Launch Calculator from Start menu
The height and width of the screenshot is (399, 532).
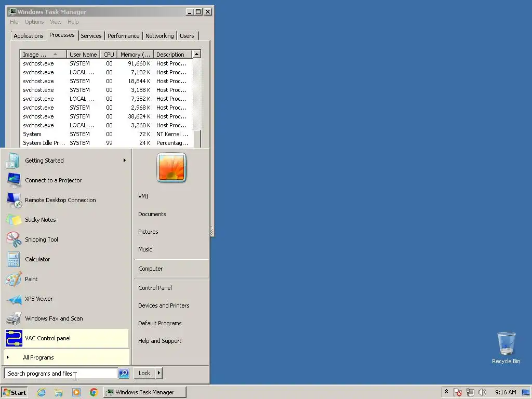[67, 259]
